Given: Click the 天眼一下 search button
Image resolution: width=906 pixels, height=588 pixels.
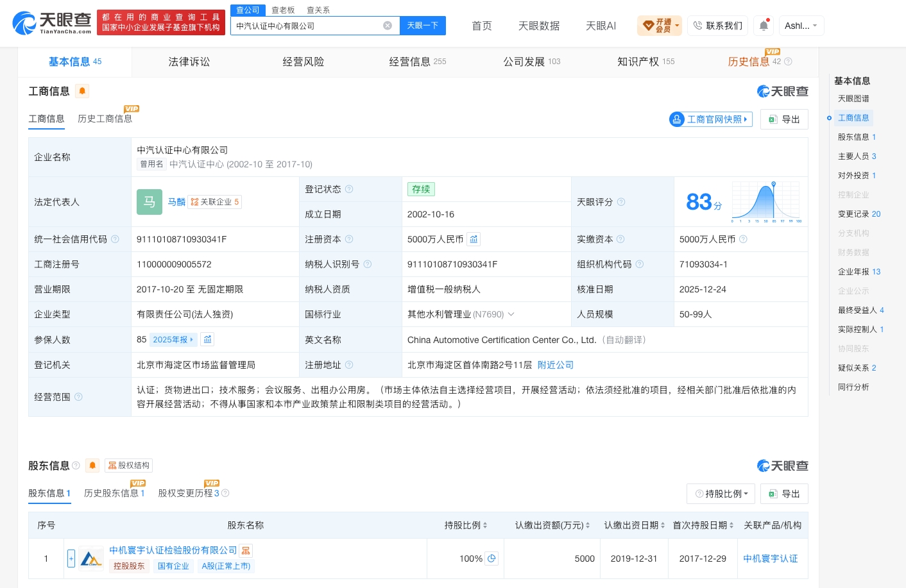Looking at the screenshot, I should (423, 26).
